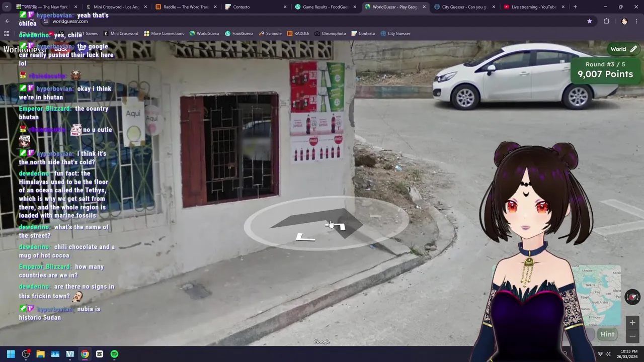
Task: Close the Mini Crossword tab
Action: coord(145,7)
